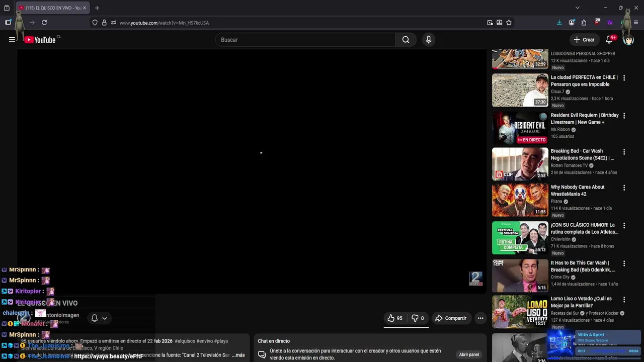This screenshot has height=362, width=644.
Task: Focus the Buscar search field
Action: 305,40
